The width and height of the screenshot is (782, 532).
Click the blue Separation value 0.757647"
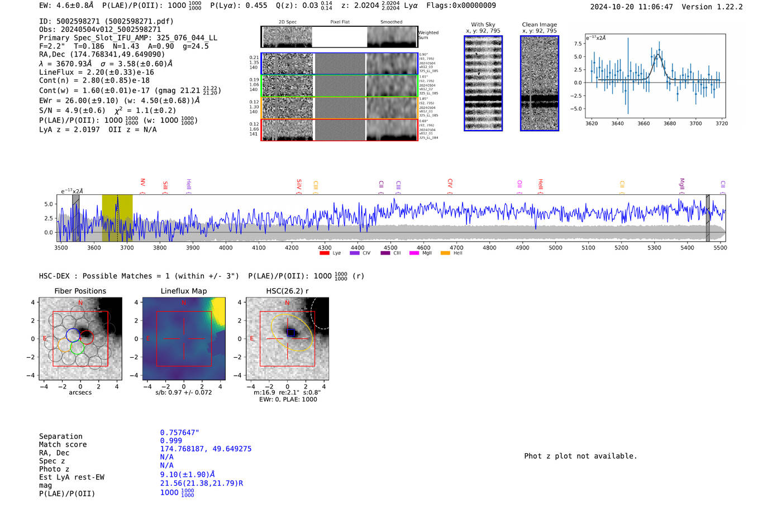[x=179, y=433]
